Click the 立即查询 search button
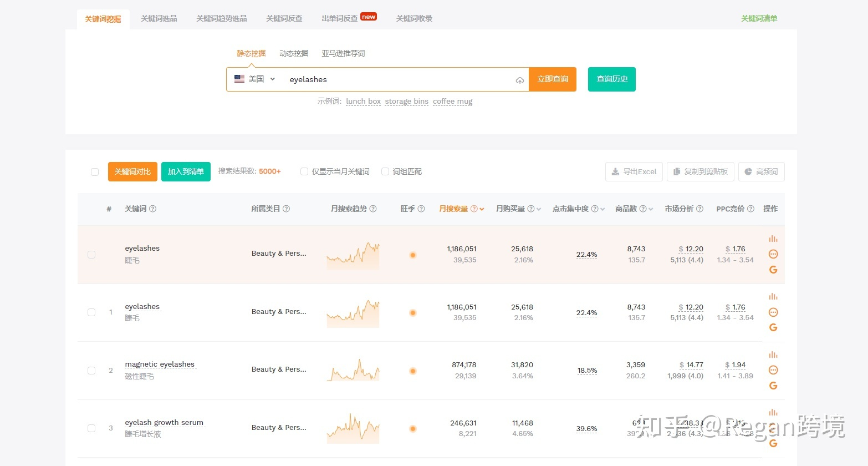The height and width of the screenshot is (466, 868). click(x=552, y=79)
